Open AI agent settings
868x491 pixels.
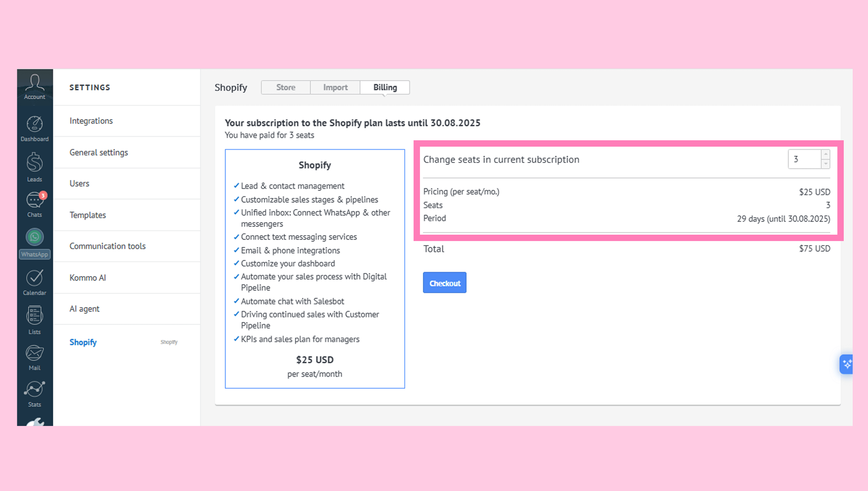(x=127, y=309)
